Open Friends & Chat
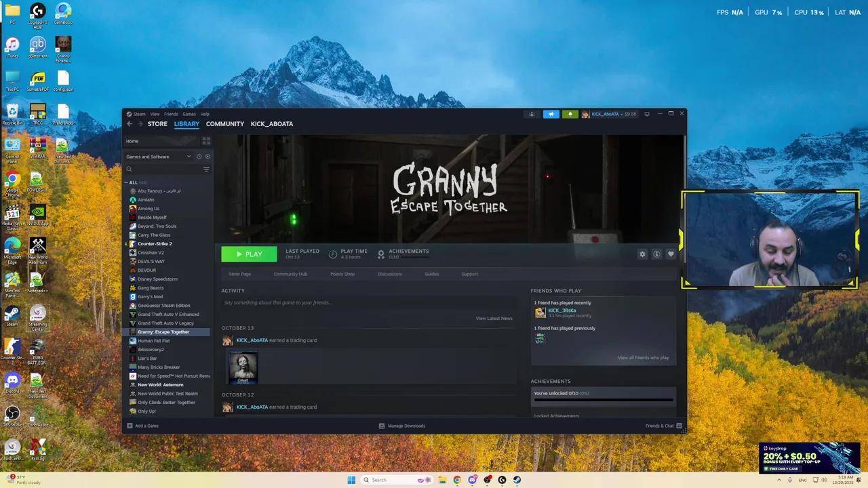The image size is (868, 488). tap(664, 426)
